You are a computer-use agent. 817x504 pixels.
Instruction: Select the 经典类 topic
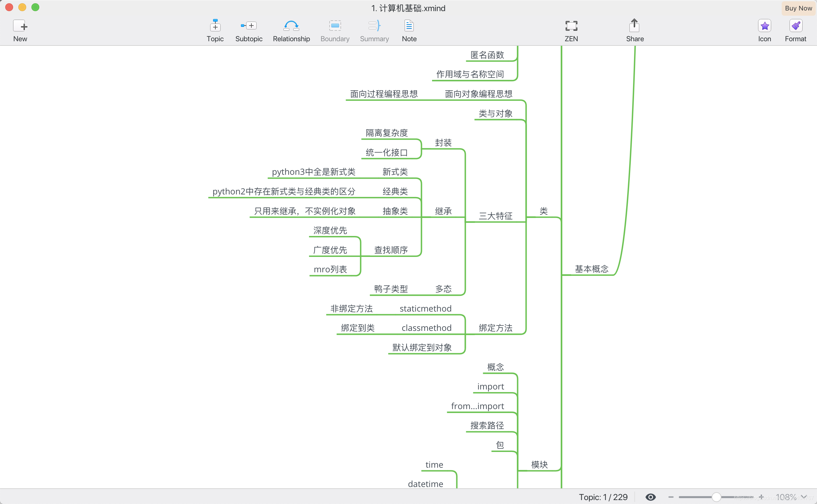[x=395, y=191]
